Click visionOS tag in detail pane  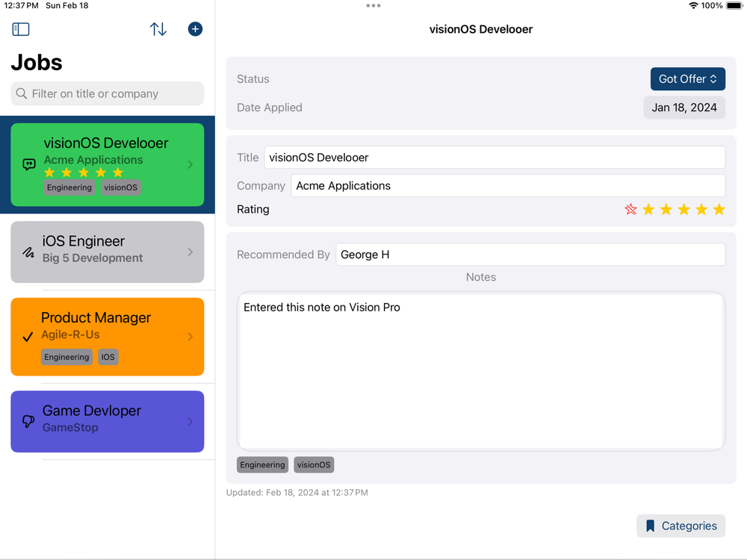coord(314,464)
